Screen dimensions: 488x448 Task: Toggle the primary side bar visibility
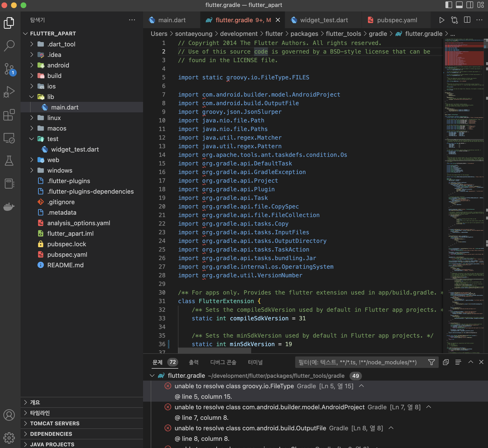click(x=449, y=5)
